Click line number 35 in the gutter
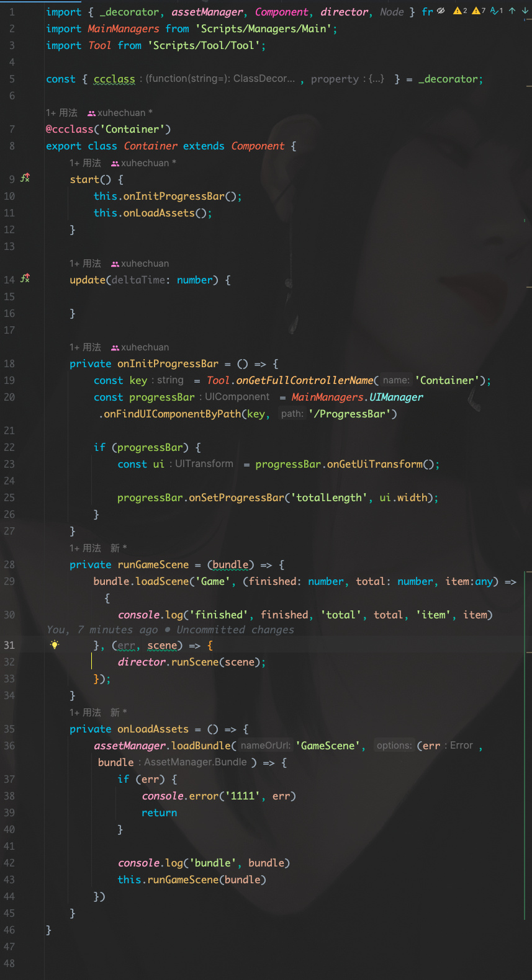 click(x=9, y=729)
